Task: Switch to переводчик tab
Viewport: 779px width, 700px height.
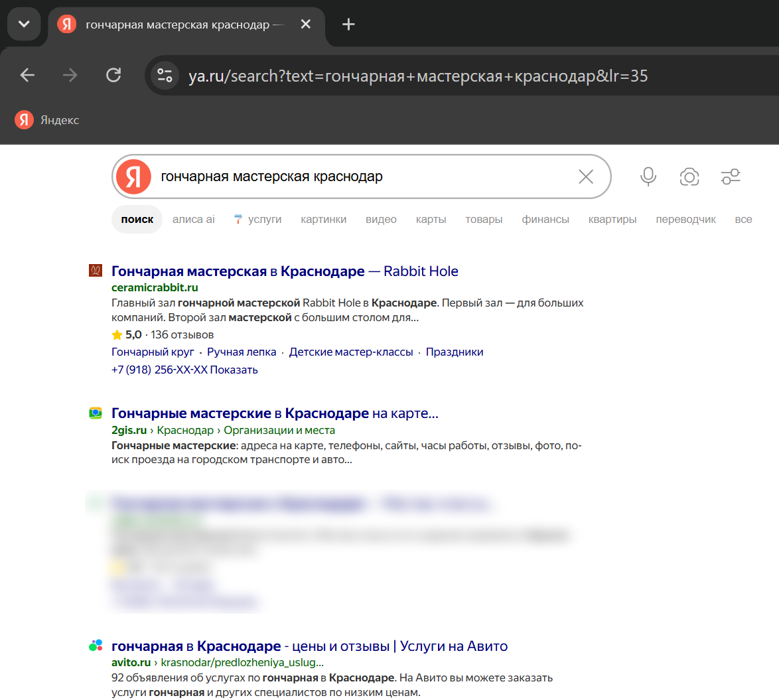Action: pyautogui.click(x=685, y=219)
